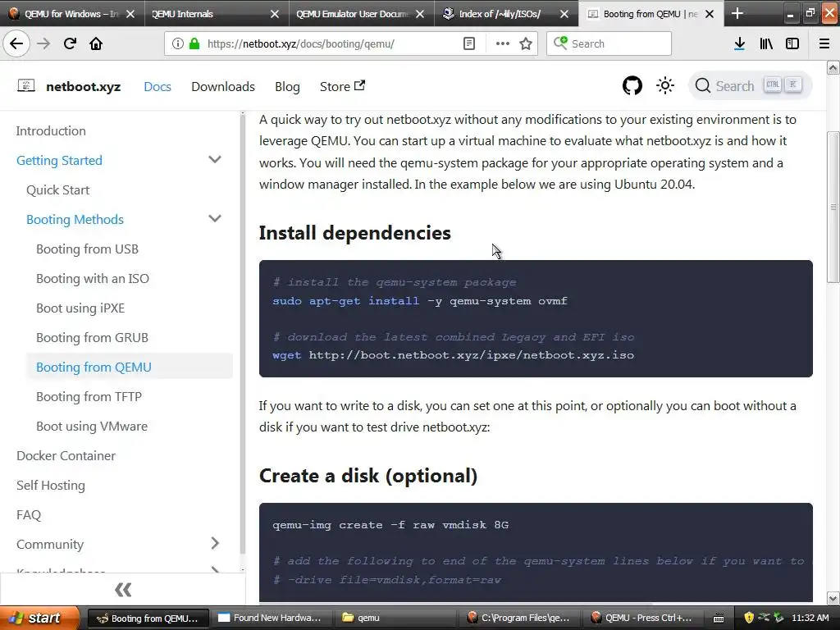This screenshot has width=840, height=630.
Task: Collapse the Getting Started chevron
Action: (215, 160)
